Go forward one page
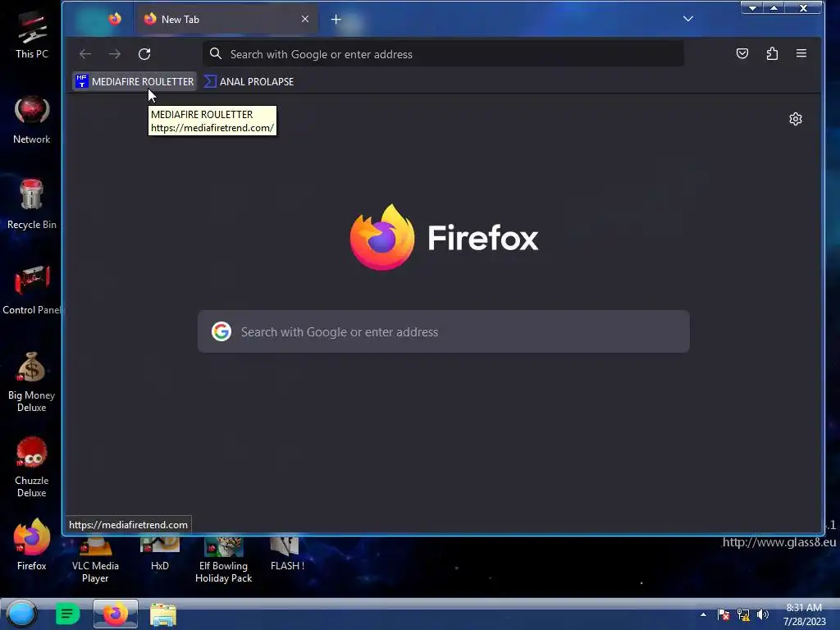The height and width of the screenshot is (630, 840). point(115,53)
